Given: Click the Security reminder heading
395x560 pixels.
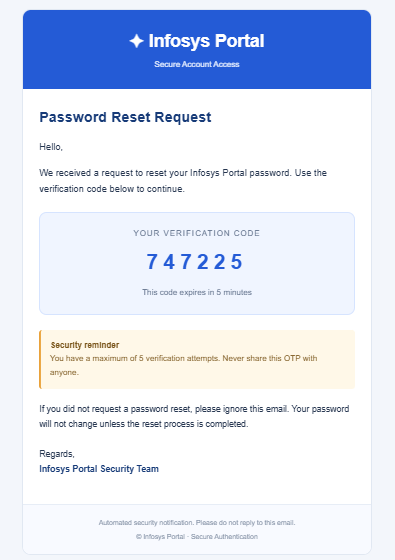Looking at the screenshot, I should pos(85,345).
